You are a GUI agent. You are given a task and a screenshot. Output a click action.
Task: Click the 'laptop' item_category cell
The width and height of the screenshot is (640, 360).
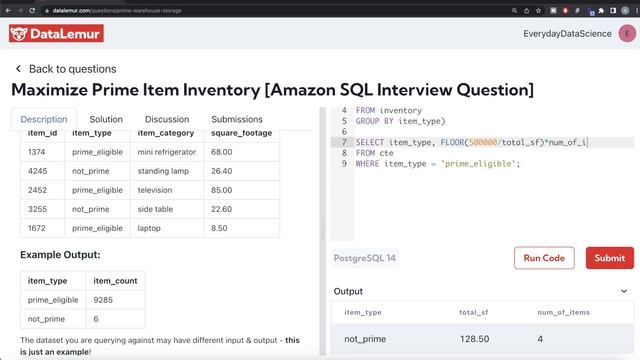(x=167, y=228)
